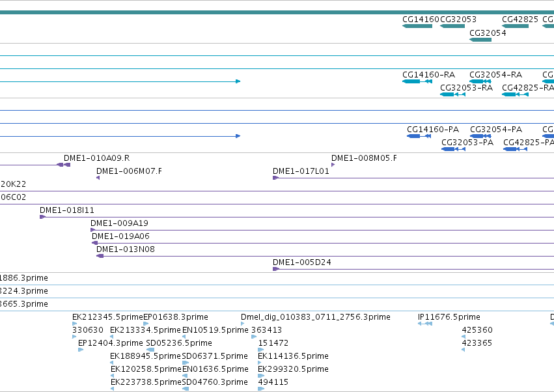The width and height of the screenshot is (554, 392).
Task: Select the EP01638.3prime EST arrow
Action: click(146, 324)
